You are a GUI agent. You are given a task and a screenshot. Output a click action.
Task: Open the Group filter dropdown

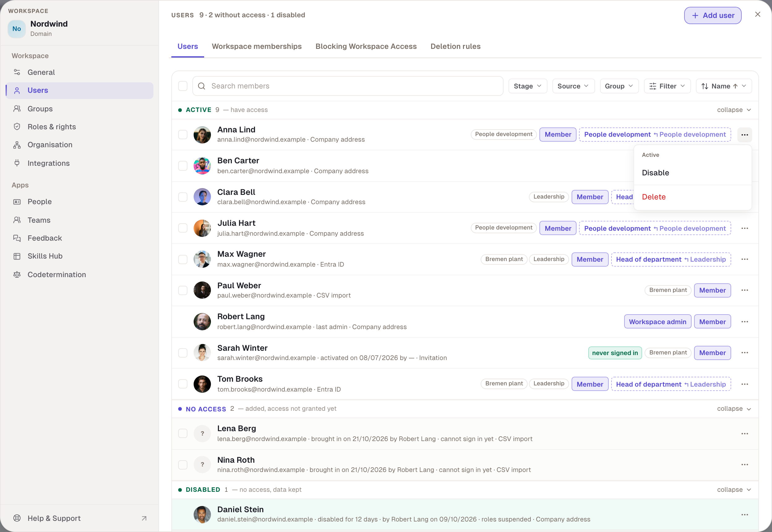click(x=619, y=86)
